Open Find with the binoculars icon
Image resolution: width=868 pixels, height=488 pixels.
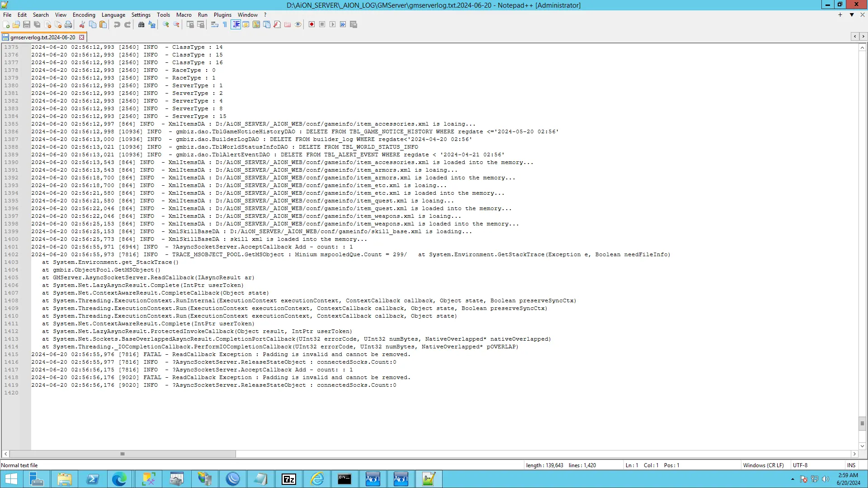(141, 24)
